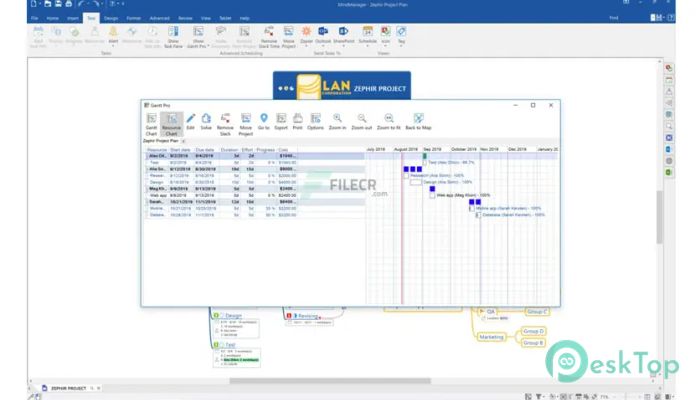Viewport: 700px width, 400px height.
Task: Click the Zoom out magnifier
Action: click(362, 121)
